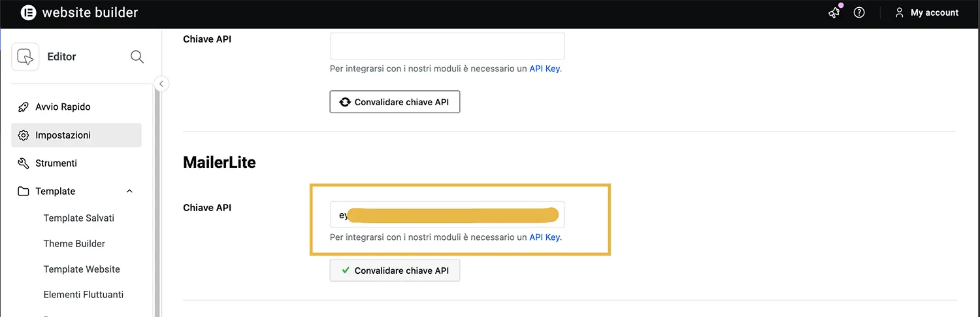Viewport: 980px width, 317px height.
Task: Open the My account menu
Action: coord(926,12)
